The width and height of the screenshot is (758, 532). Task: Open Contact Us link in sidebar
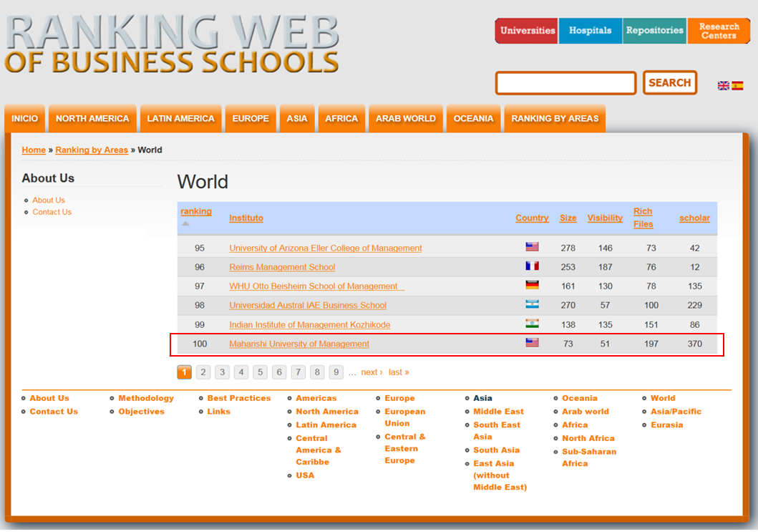tap(52, 212)
